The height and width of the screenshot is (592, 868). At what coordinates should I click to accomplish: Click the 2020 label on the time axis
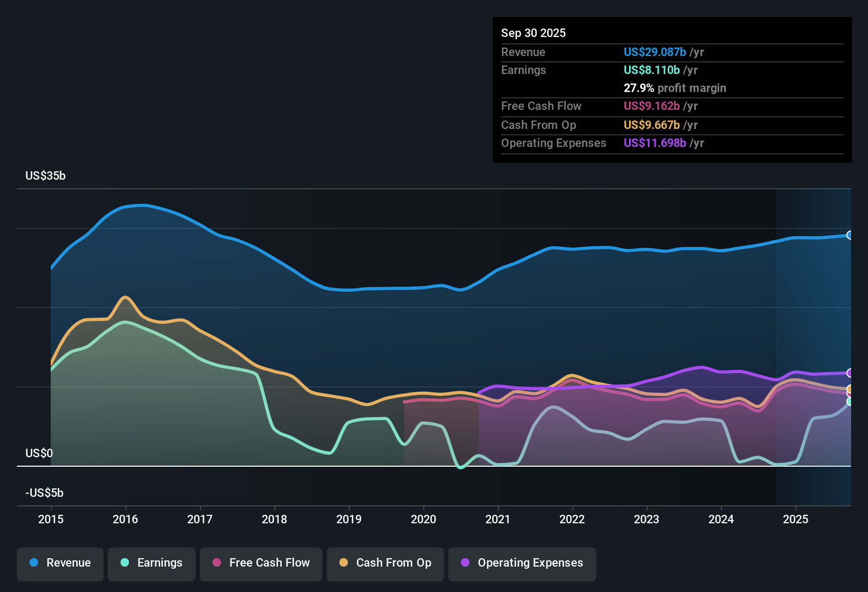point(423,520)
